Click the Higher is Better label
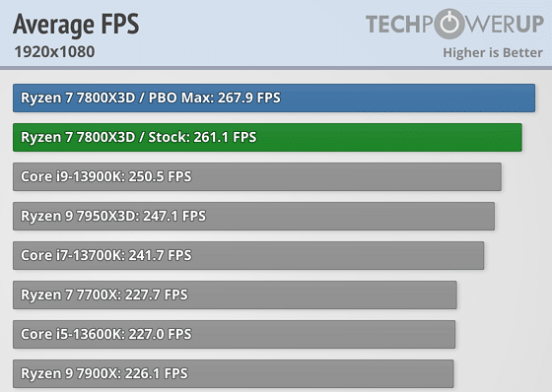Screen dimensions: 552x392 (x=493, y=52)
